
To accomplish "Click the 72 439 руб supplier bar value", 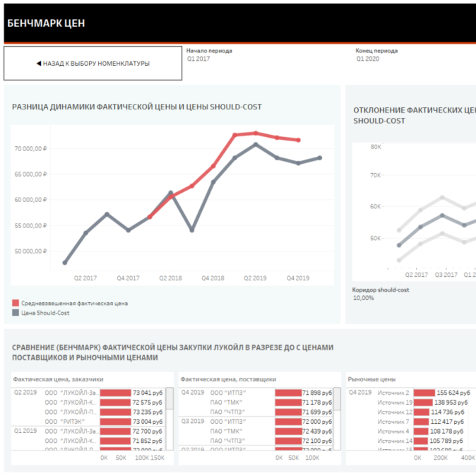I will click(x=317, y=432).
